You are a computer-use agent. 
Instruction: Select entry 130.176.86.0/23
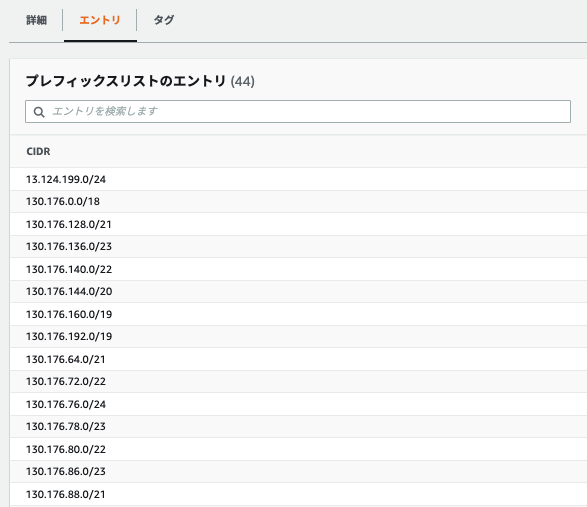(66, 471)
